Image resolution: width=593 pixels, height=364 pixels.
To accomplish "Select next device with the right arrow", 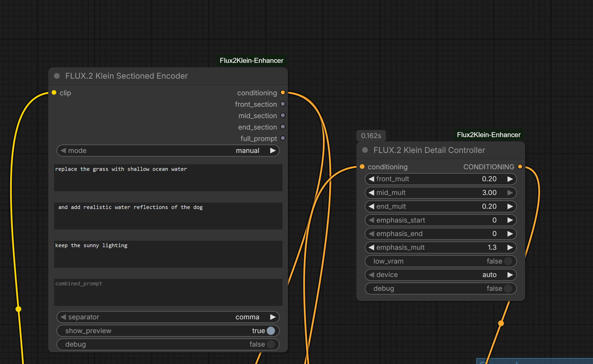I will click(510, 275).
